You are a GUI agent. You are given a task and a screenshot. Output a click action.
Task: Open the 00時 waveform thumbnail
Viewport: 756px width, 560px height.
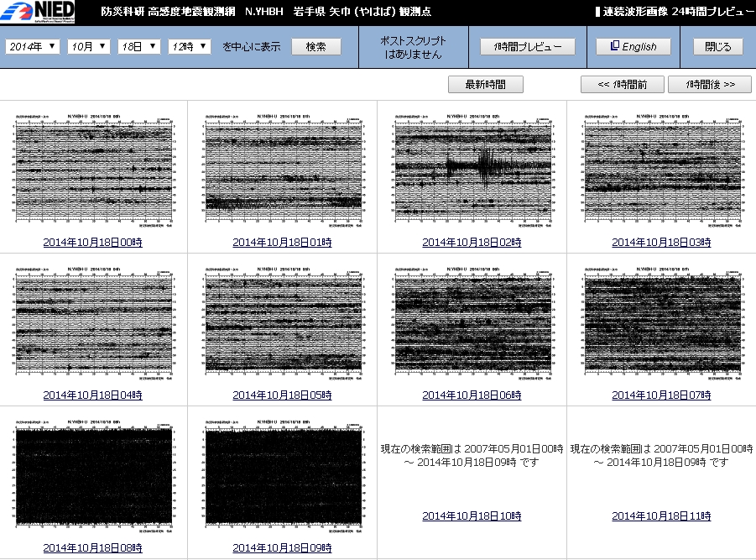(x=93, y=170)
